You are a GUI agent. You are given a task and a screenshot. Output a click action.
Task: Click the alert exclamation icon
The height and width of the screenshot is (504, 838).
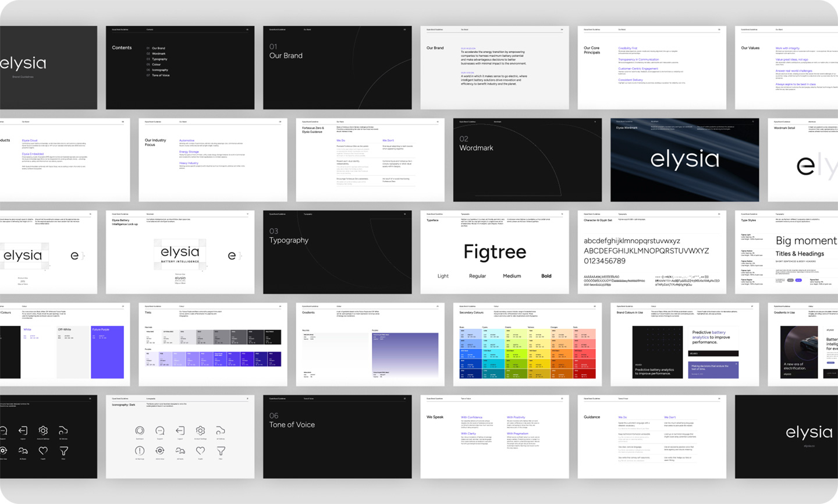[140, 450]
